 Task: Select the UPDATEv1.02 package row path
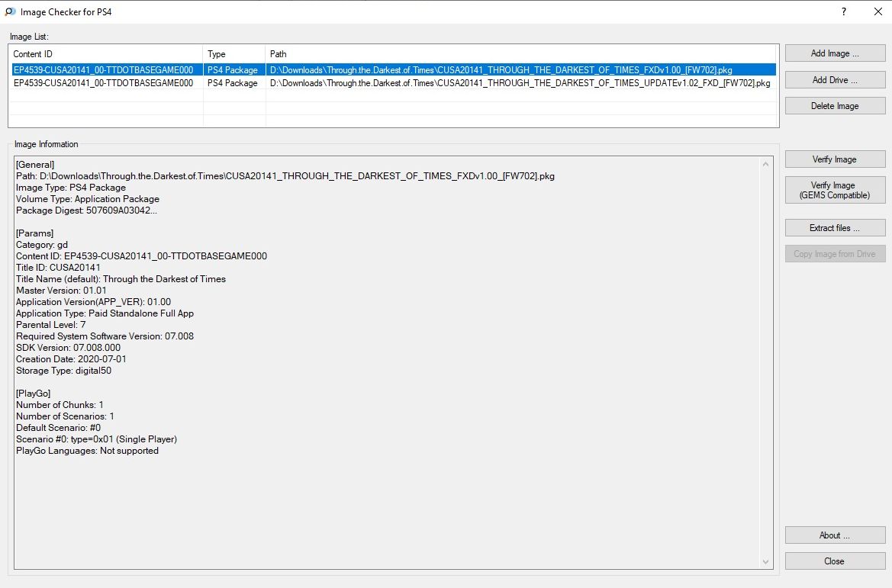coord(520,83)
